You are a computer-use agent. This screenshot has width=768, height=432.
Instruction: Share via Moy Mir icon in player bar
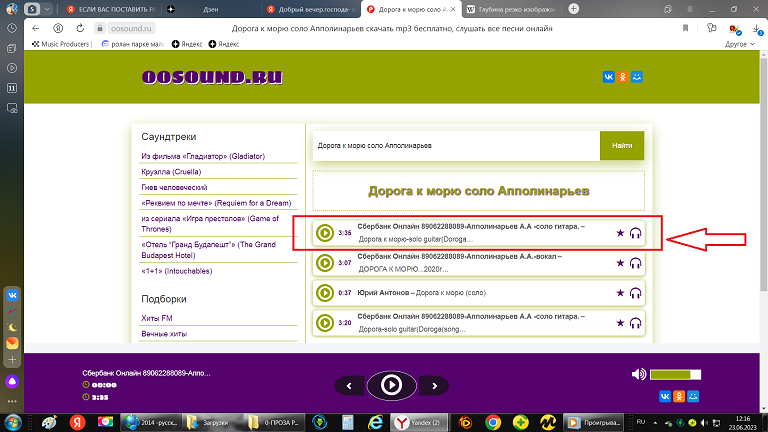[x=693, y=396]
